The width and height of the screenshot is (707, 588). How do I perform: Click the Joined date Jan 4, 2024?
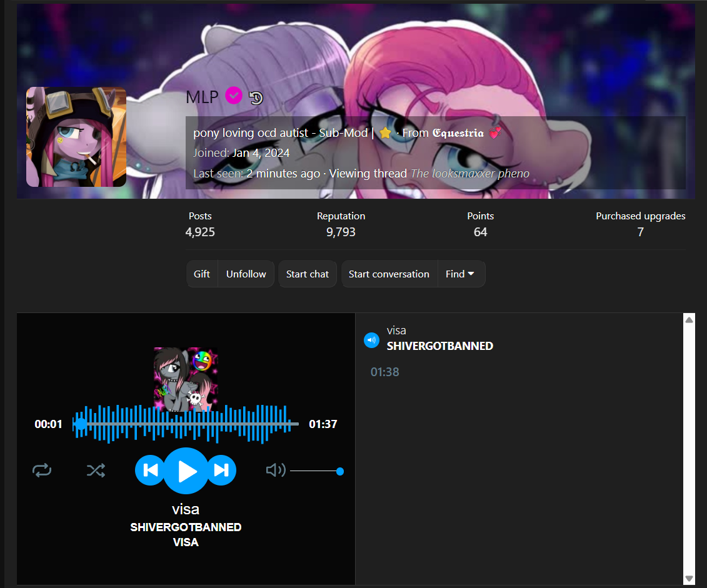pyautogui.click(x=261, y=153)
